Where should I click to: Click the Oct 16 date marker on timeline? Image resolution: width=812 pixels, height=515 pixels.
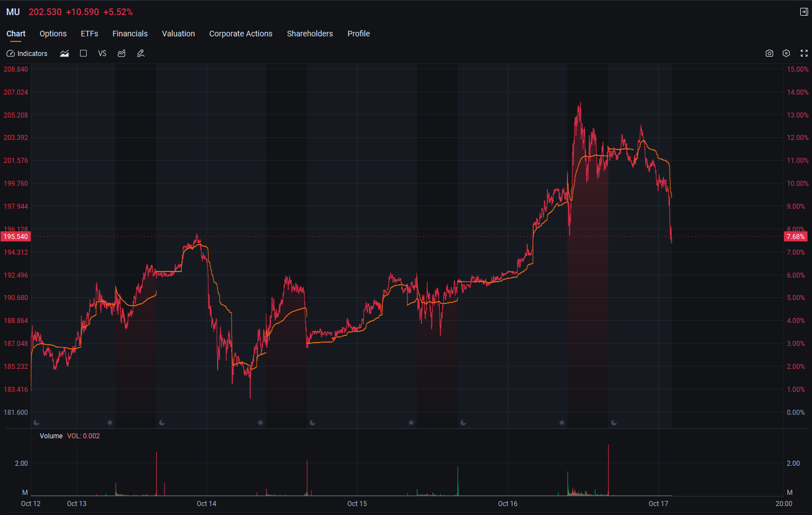pyautogui.click(x=508, y=504)
